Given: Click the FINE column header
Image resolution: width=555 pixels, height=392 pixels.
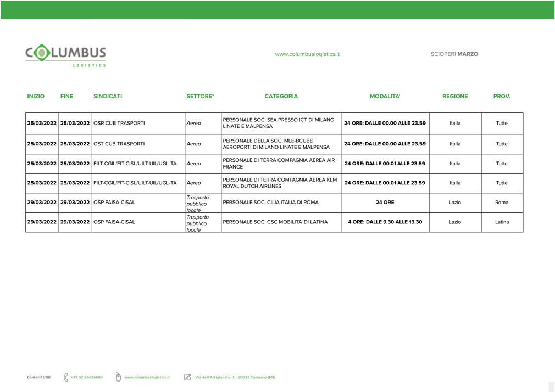Looking at the screenshot, I should coord(66,96).
